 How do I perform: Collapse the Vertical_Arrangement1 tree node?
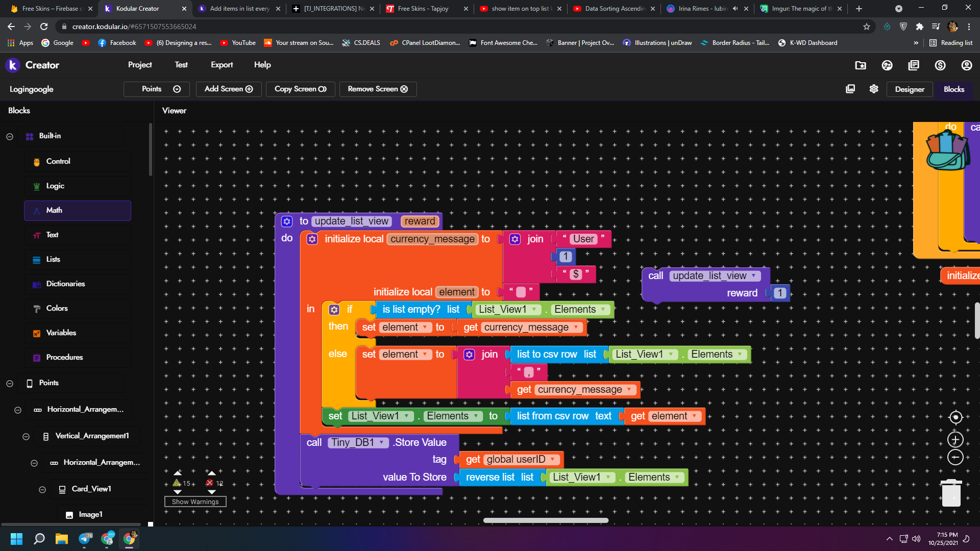pyautogui.click(x=26, y=437)
